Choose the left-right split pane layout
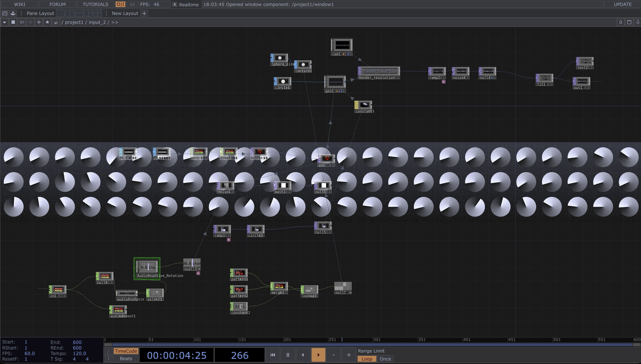 click(x=70, y=13)
